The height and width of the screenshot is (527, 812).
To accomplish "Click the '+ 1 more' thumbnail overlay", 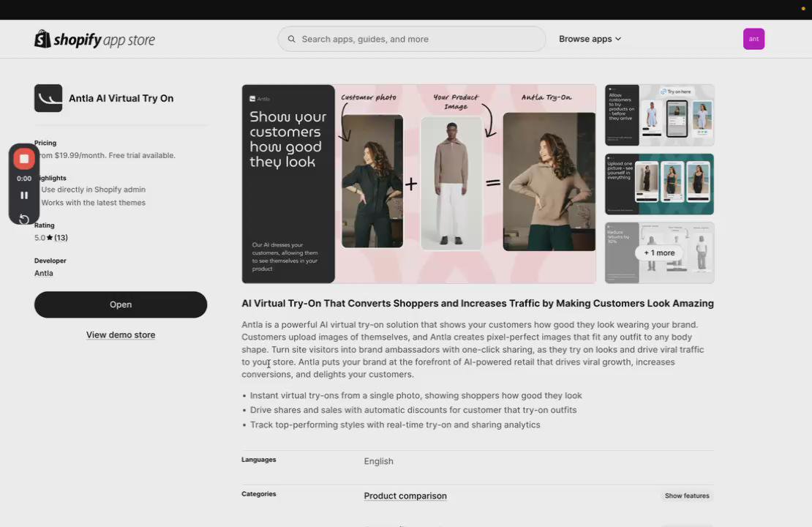I will point(659,253).
